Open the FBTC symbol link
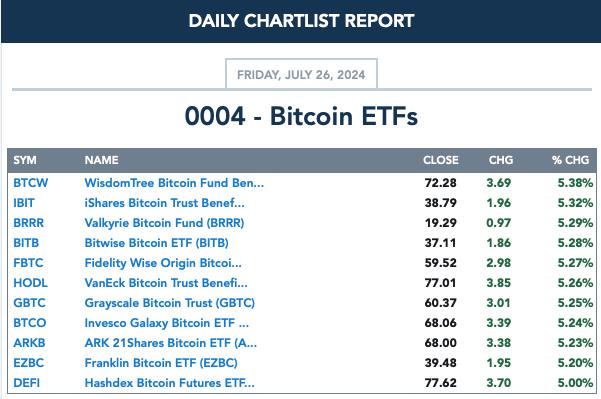Image resolution: width=601 pixels, height=399 pixels. (28, 263)
